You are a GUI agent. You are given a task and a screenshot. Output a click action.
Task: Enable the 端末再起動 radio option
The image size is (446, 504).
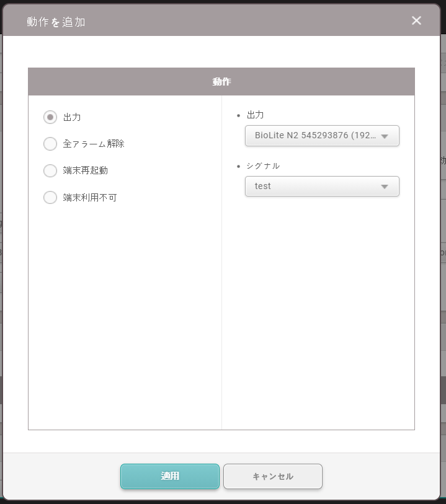point(50,170)
